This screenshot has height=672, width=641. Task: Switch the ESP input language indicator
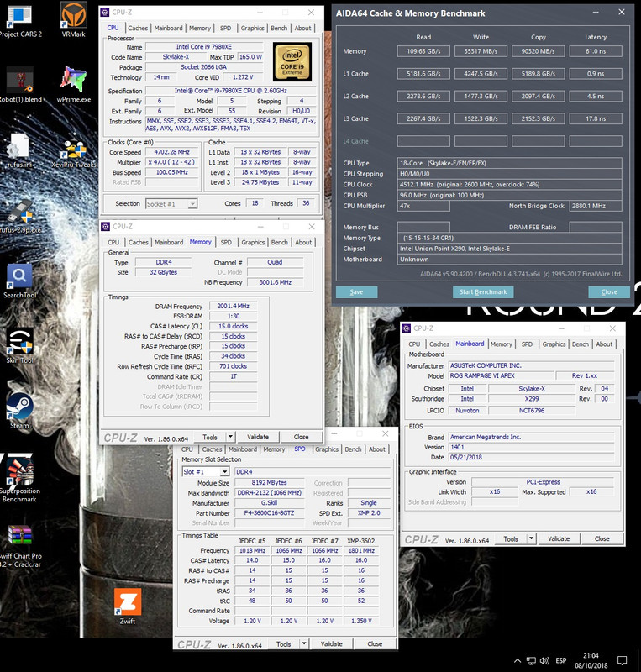561,660
